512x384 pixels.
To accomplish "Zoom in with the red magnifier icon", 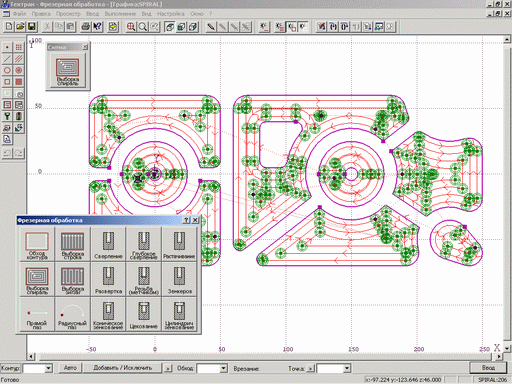I will (x=131, y=27).
